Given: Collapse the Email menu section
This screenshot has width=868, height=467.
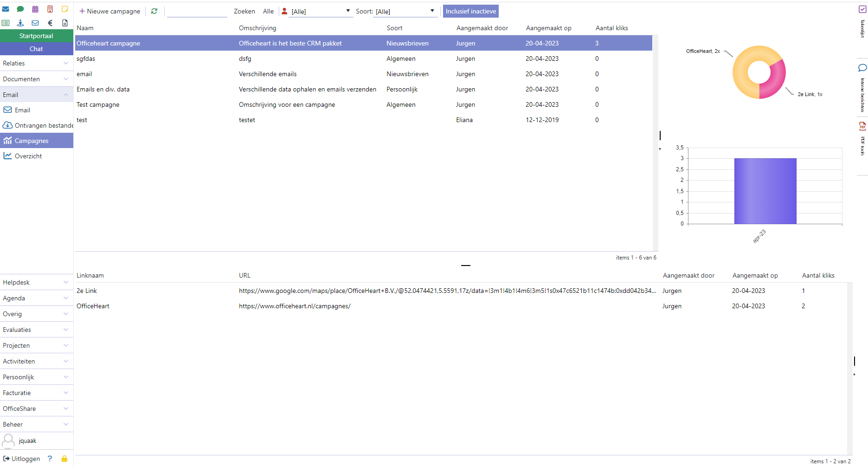Looking at the screenshot, I should coord(37,95).
